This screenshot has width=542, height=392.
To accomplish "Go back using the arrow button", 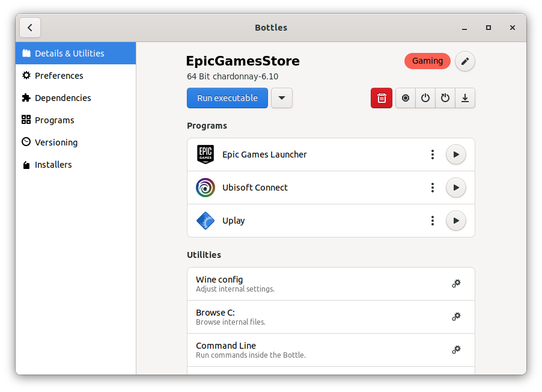I will pos(30,28).
